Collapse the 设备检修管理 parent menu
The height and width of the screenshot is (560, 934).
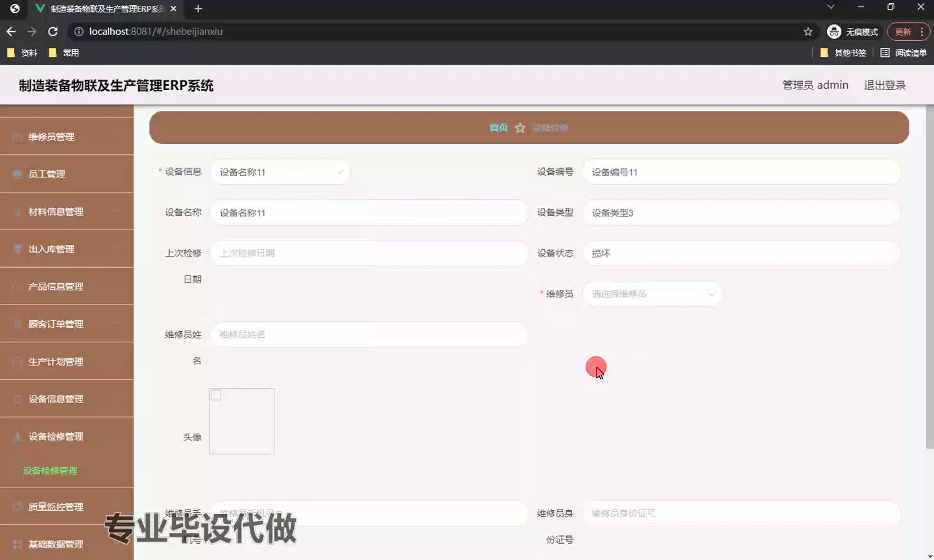[66, 437]
